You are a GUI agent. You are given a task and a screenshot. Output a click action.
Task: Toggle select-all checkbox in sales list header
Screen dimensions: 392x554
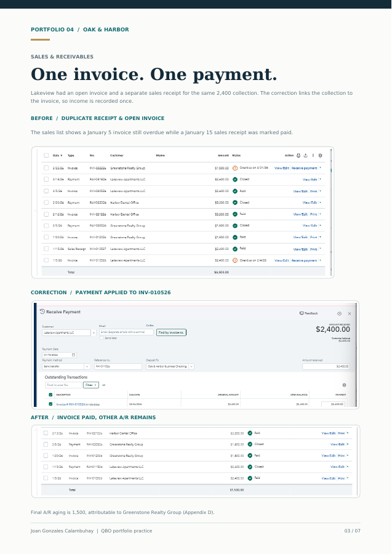(x=46, y=156)
